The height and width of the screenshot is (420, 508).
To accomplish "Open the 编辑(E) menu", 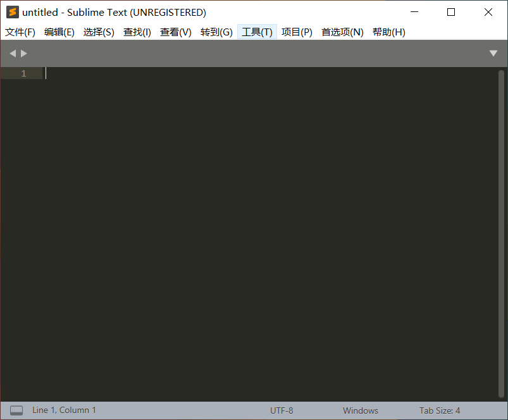I will click(x=59, y=32).
